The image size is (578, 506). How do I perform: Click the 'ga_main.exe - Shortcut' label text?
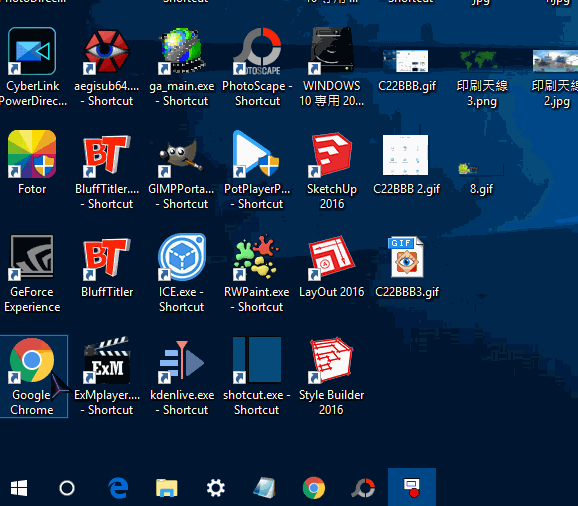coord(182,93)
